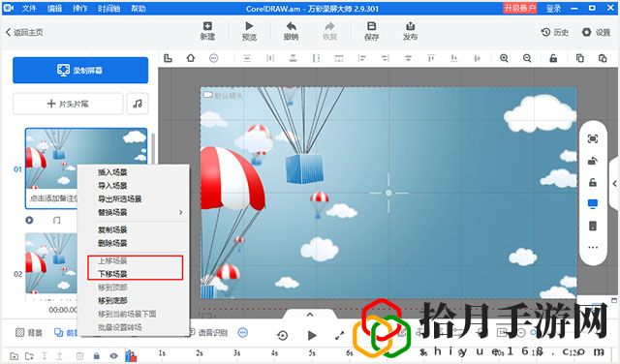Click the 保存 (Save) disk icon

pos(371,26)
